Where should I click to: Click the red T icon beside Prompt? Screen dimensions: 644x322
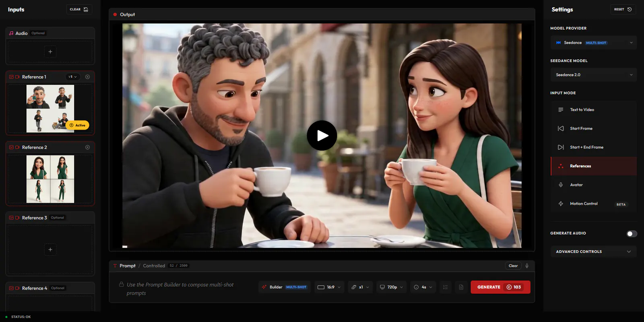click(x=115, y=266)
